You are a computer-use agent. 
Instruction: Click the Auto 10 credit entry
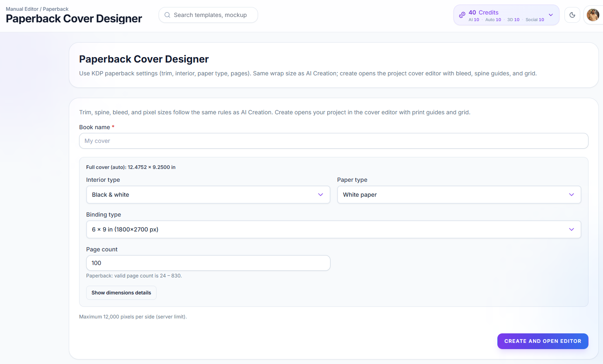[493, 19]
